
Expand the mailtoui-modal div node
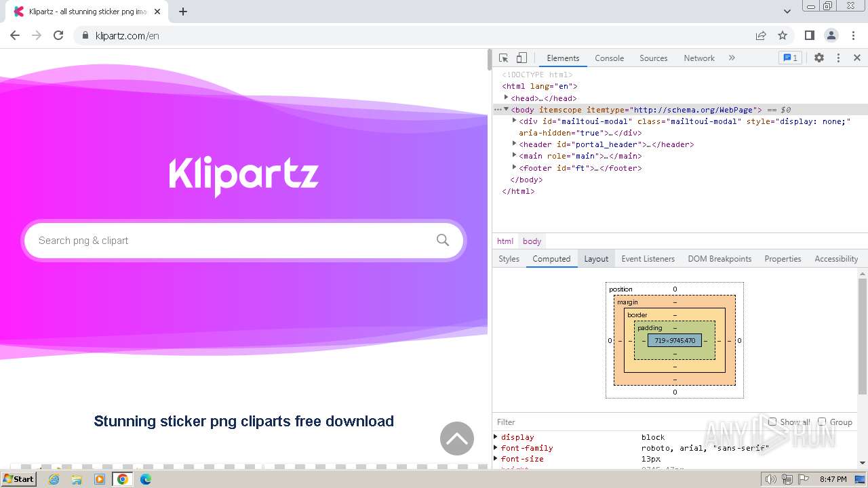tap(514, 121)
